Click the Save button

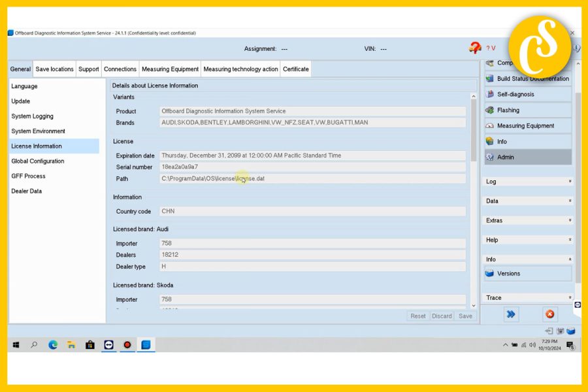click(465, 316)
